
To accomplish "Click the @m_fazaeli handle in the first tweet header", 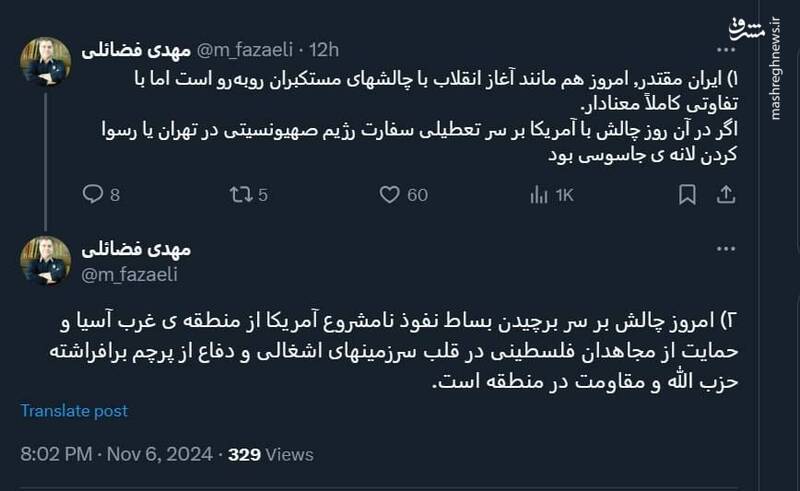I will coord(241,49).
